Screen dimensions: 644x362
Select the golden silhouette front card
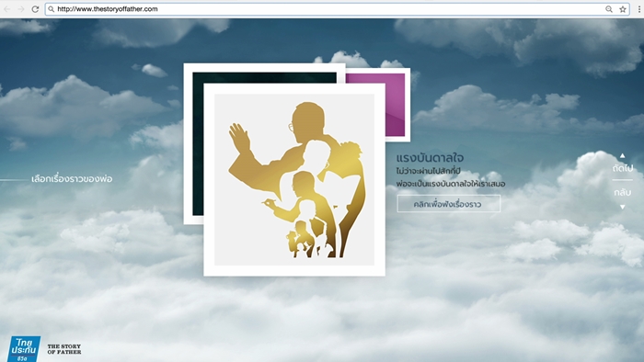294,179
